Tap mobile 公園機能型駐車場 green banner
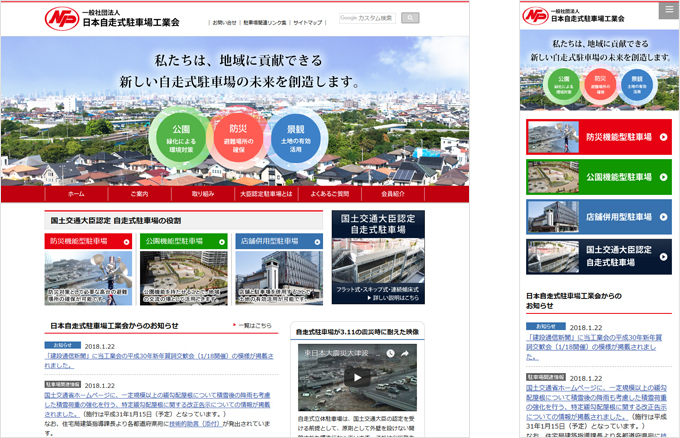 click(599, 177)
